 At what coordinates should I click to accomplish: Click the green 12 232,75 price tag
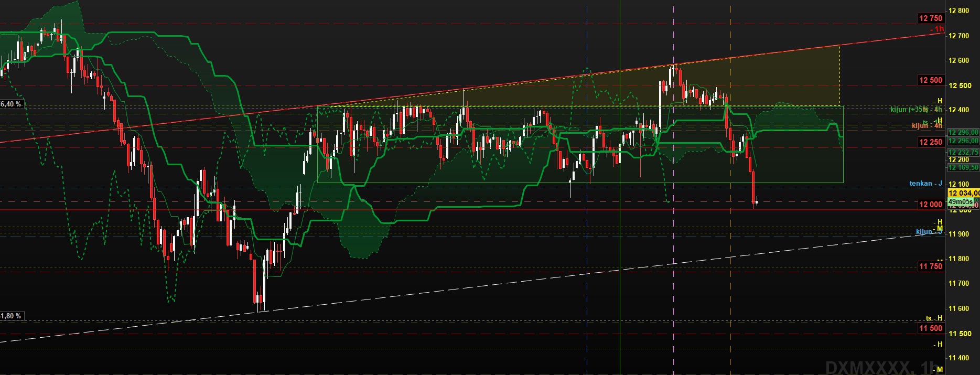[963, 152]
